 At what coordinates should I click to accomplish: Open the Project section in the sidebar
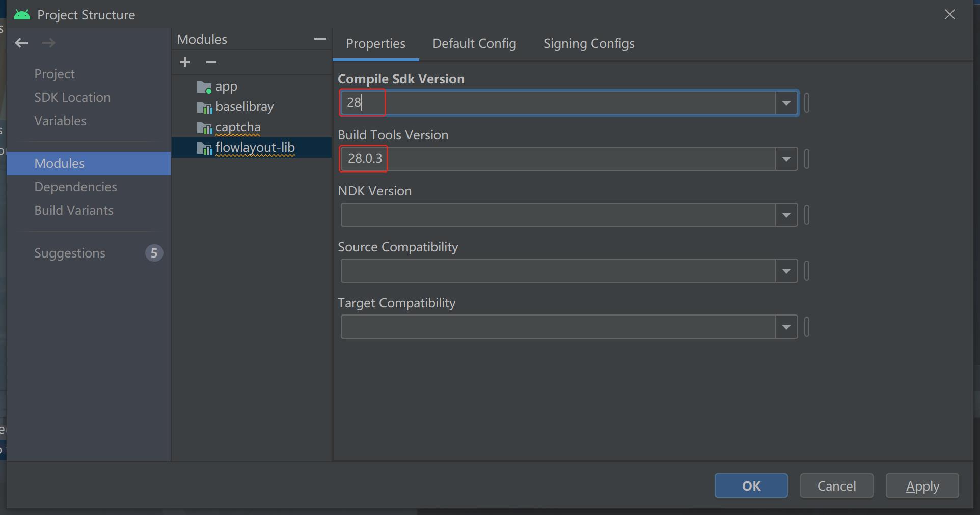(x=55, y=74)
